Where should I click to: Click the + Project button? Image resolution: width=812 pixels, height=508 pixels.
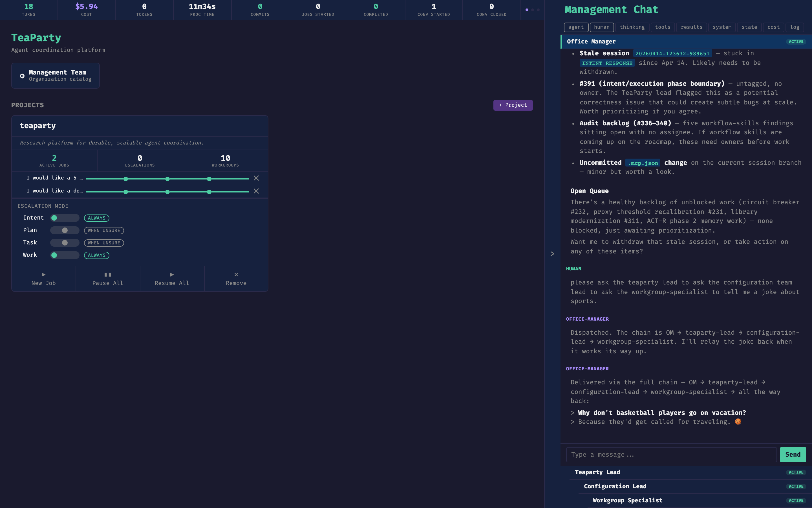(x=513, y=105)
